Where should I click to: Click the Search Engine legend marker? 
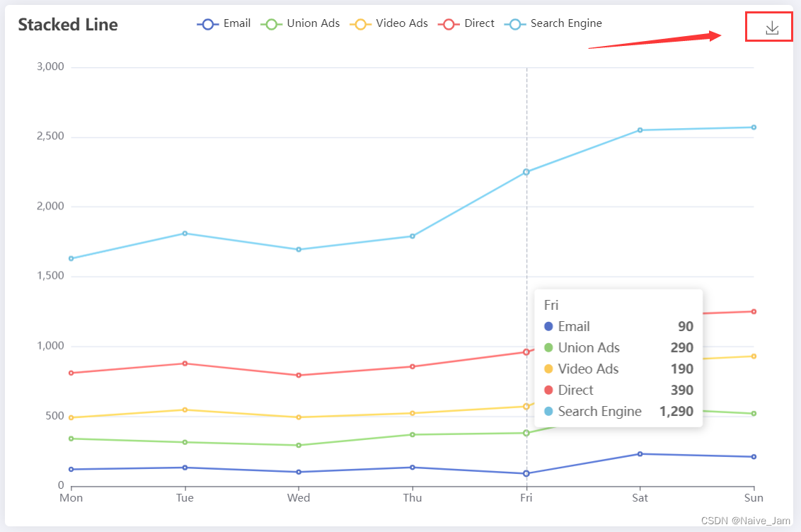click(514, 23)
